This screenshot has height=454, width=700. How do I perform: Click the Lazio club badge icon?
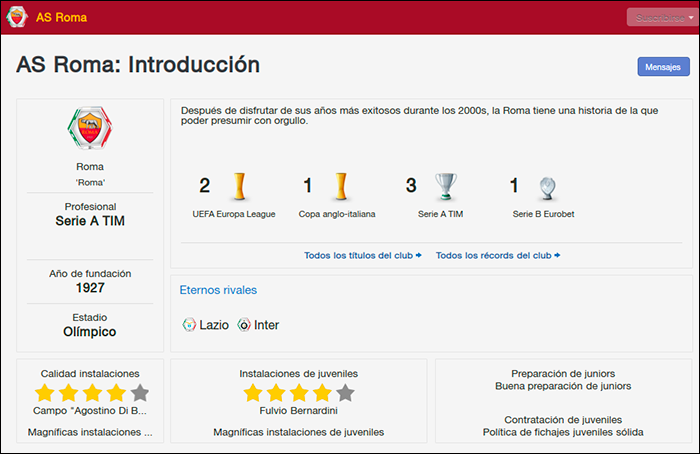(x=189, y=325)
